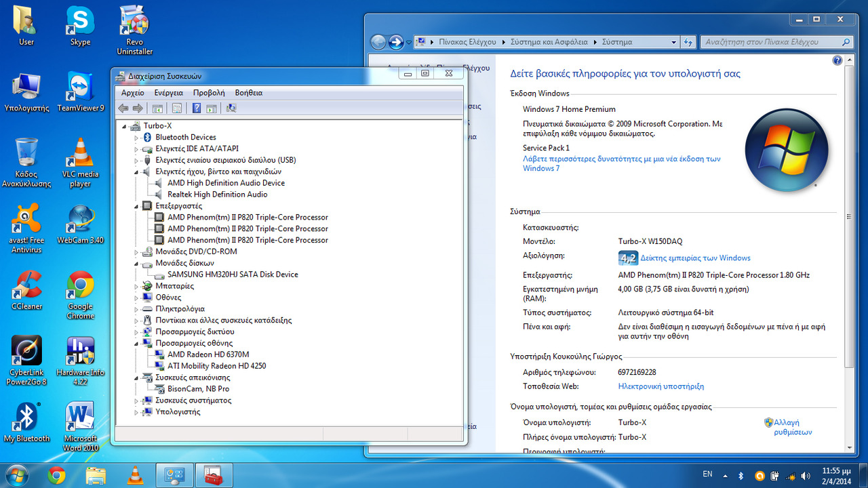Collapse the Μονάδες δίσκων node
The height and width of the screenshot is (488, 868).
tap(136, 263)
